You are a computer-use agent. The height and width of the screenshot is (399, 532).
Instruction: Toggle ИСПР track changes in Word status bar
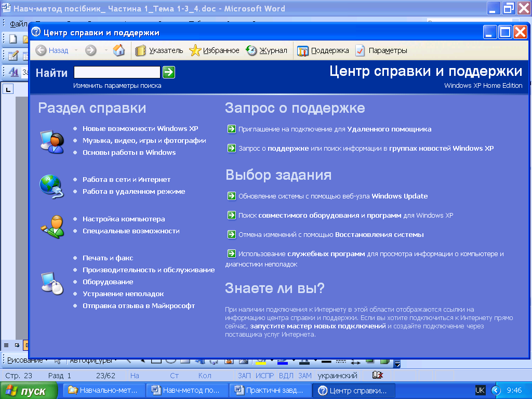(264, 376)
